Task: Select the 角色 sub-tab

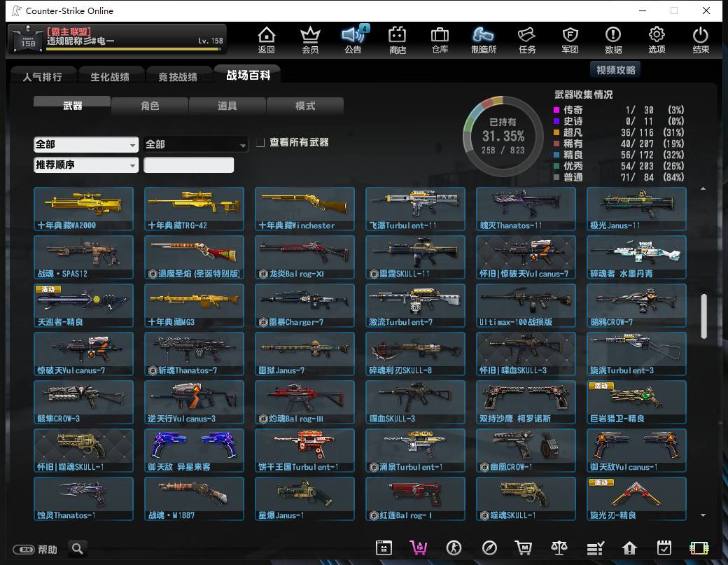Action: click(x=150, y=106)
